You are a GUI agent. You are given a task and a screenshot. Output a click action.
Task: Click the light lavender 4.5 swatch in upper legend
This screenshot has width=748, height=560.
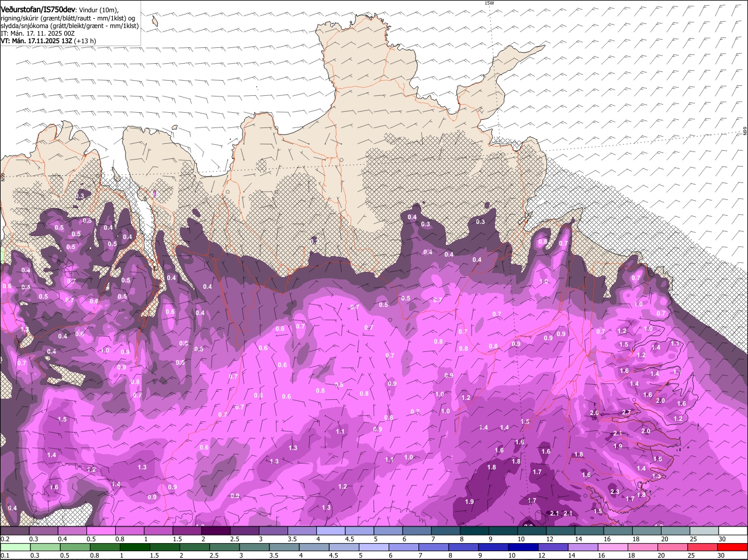(x=359, y=531)
